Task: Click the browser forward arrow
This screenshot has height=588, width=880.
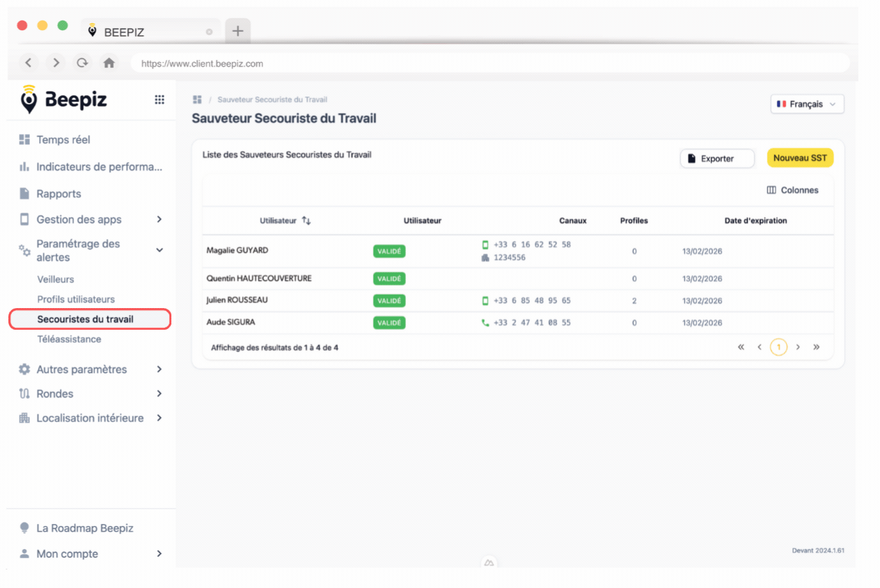Action: pyautogui.click(x=56, y=63)
